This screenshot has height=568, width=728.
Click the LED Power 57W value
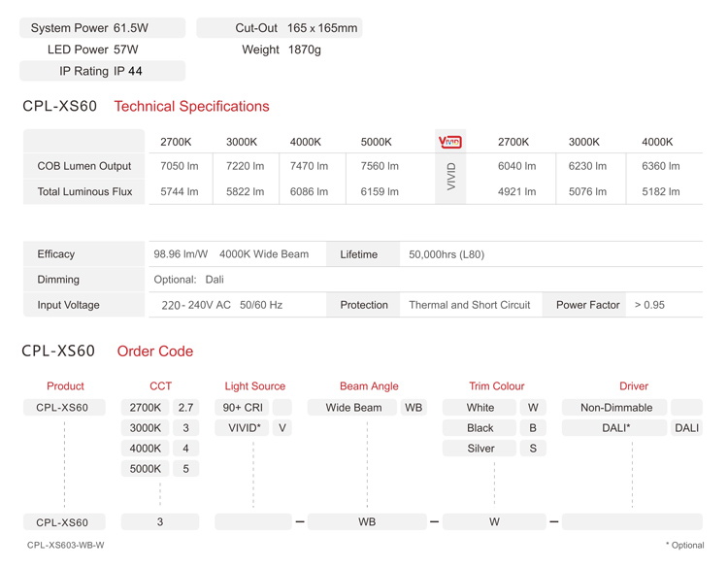coord(126,50)
